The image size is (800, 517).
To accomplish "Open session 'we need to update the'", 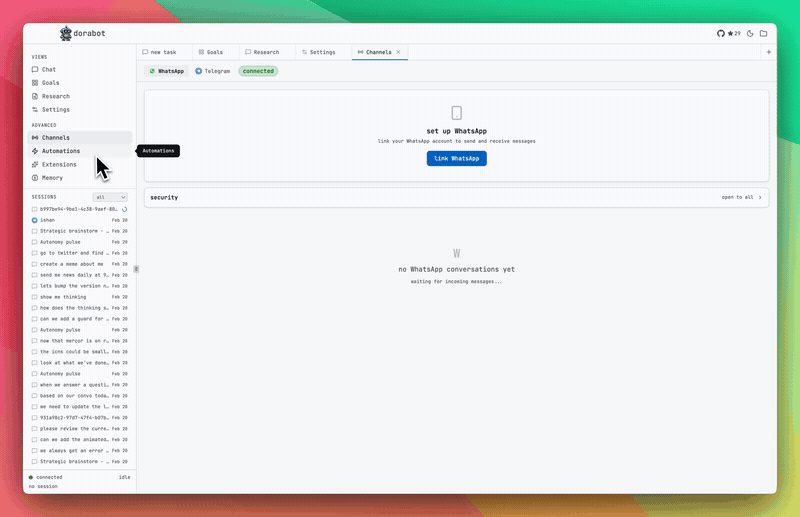I will tap(80, 407).
